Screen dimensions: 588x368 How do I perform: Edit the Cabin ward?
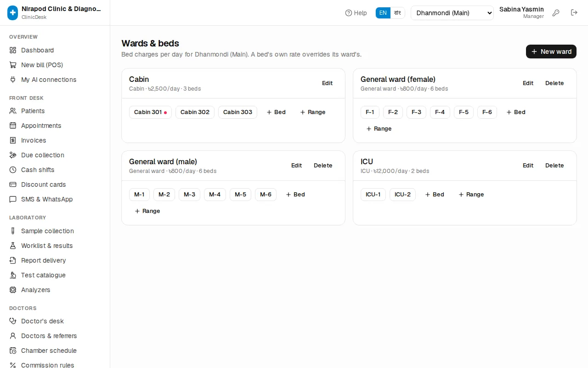[327, 83]
